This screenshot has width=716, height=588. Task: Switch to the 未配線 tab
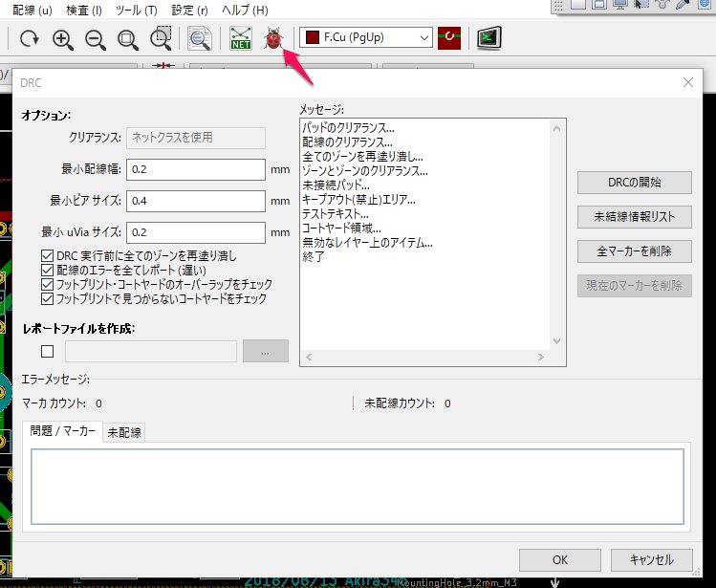(123, 432)
